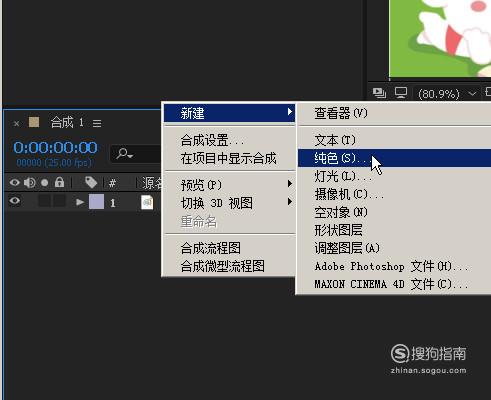The image size is (491, 400).
Task: Click the 合成 1 timeline tab
Action: [x=67, y=123]
